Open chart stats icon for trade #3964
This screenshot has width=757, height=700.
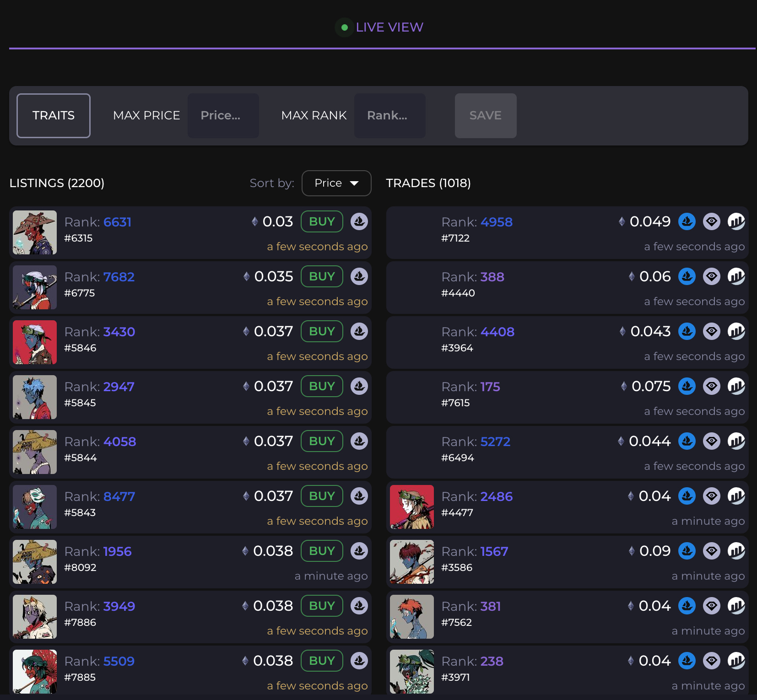(x=736, y=331)
